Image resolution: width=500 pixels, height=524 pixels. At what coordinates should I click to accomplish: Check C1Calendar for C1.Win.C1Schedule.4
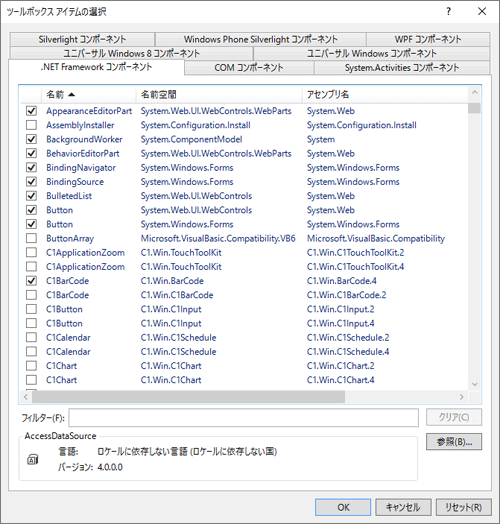[31, 352]
